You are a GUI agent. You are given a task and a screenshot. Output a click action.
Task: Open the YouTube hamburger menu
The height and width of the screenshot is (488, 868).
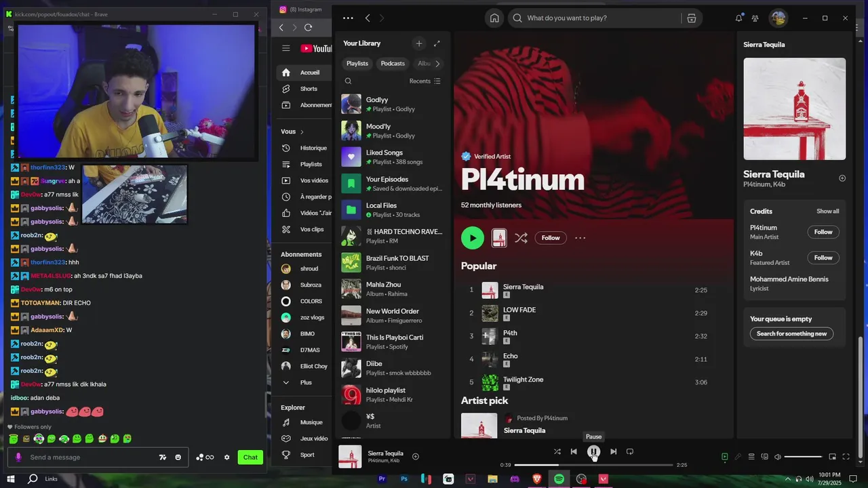click(286, 48)
